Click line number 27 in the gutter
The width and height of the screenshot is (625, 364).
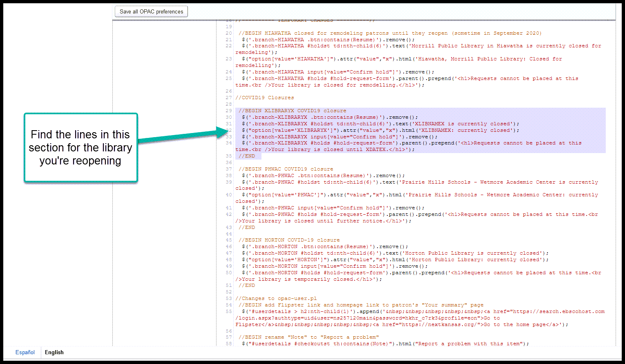229,98
